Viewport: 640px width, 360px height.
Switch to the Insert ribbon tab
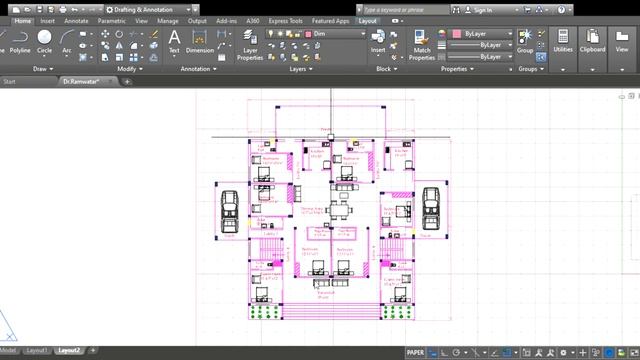click(47, 21)
